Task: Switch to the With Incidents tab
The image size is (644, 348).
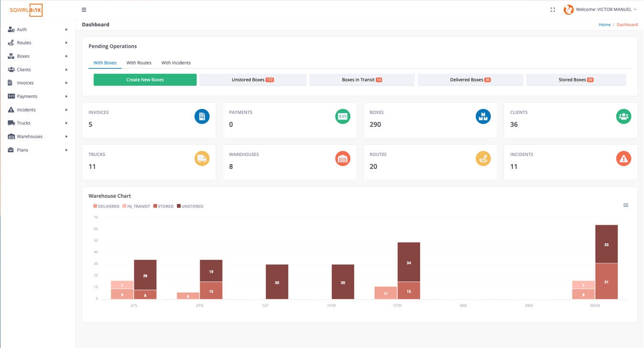Action: [x=176, y=63]
